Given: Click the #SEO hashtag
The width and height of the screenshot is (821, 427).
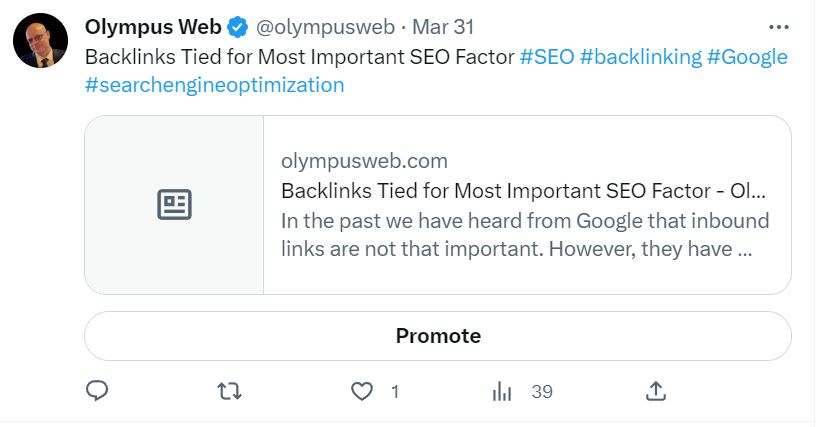Looking at the screenshot, I should (547, 57).
